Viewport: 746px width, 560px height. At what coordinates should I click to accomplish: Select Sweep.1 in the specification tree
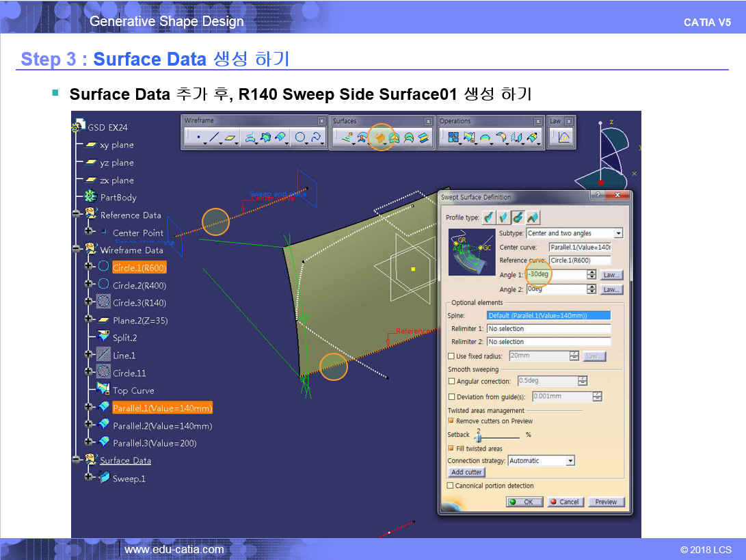(129, 479)
